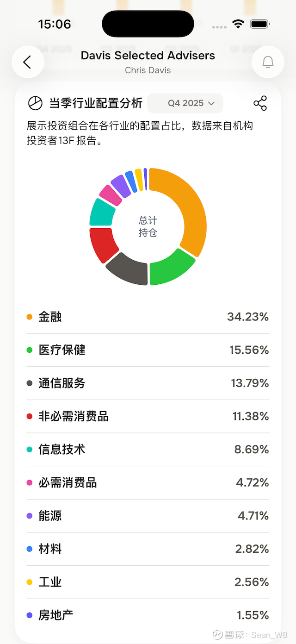Tap the Chris Davis manager name
Image resolution: width=296 pixels, height=644 pixels.
[x=148, y=70]
